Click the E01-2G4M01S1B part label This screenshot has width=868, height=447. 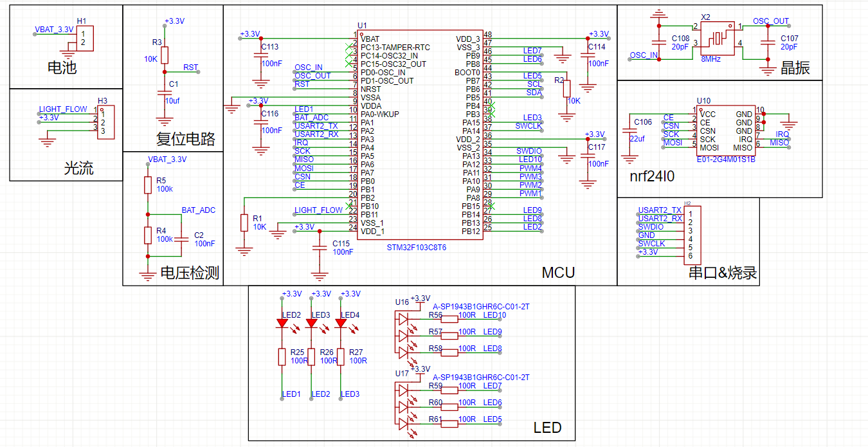point(727,160)
